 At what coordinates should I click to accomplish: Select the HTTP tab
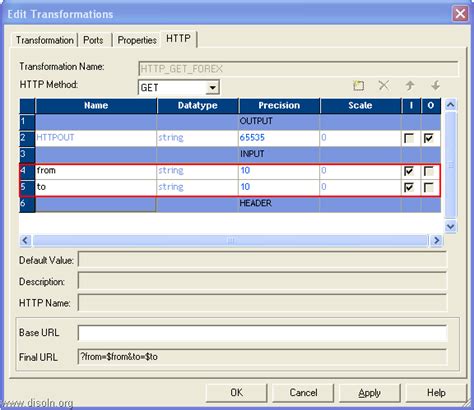click(x=179, y=39)
